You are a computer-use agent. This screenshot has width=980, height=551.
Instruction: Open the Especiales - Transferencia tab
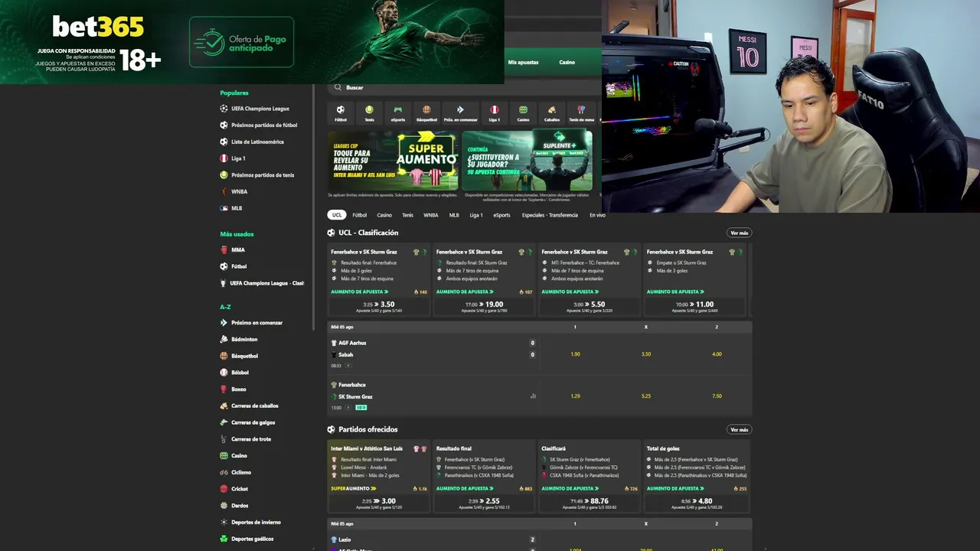(x=550, y=215)
